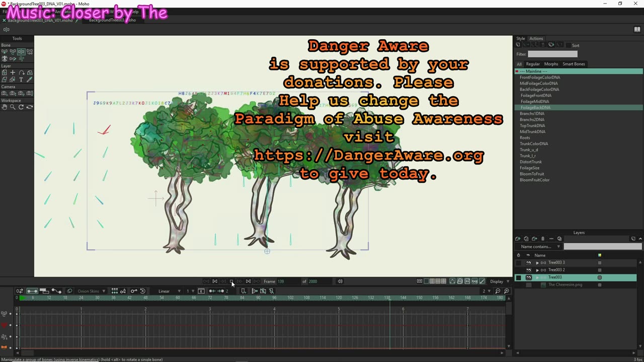Click the Delete Layer trash icon
644x362 pixels.
[542, 239]
